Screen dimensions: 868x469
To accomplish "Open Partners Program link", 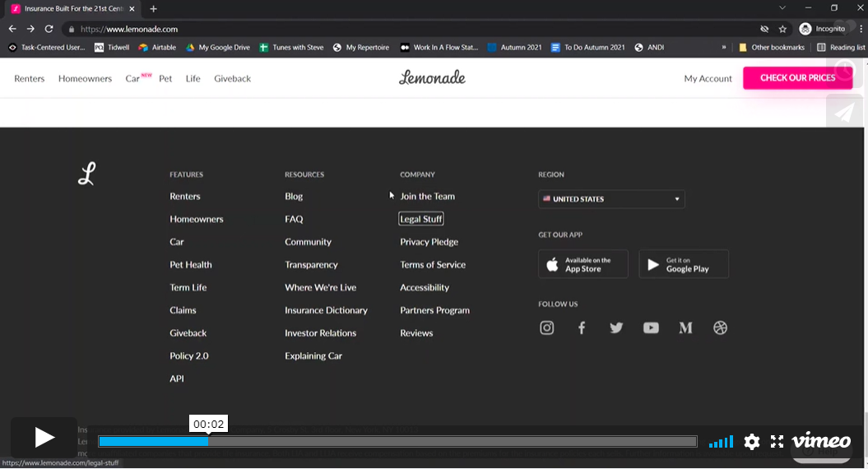I will point(434,310).
